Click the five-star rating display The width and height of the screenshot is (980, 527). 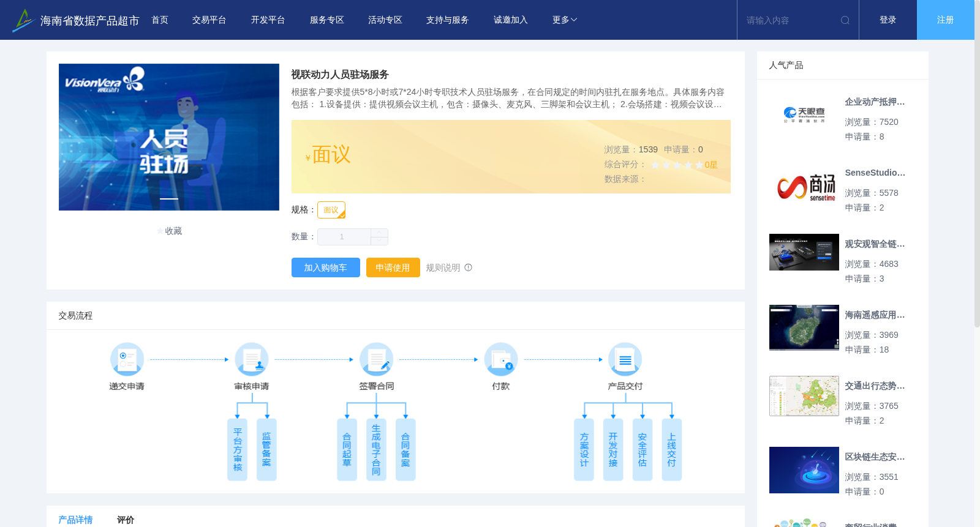pos(677,165)
